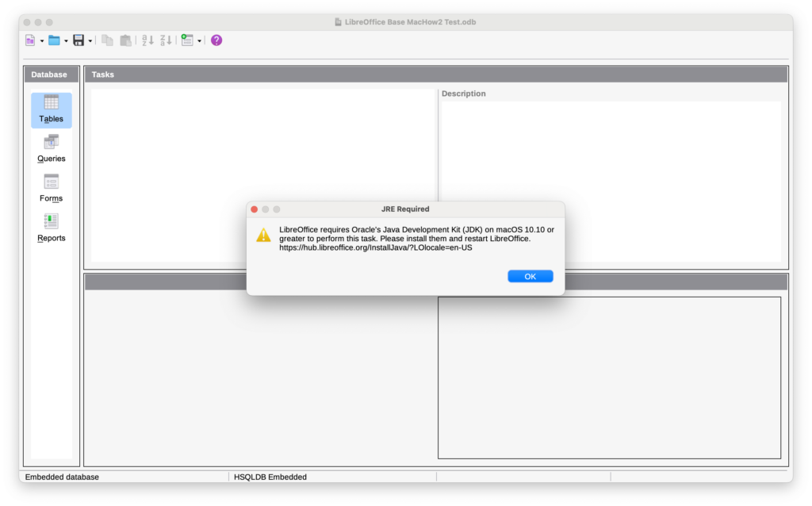Expand the Open recent files dropdown arrow

[66, 41]
